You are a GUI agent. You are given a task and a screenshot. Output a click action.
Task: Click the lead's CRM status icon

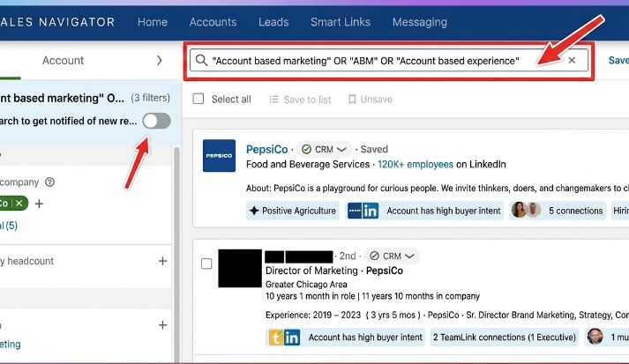(x=374, y=256)
